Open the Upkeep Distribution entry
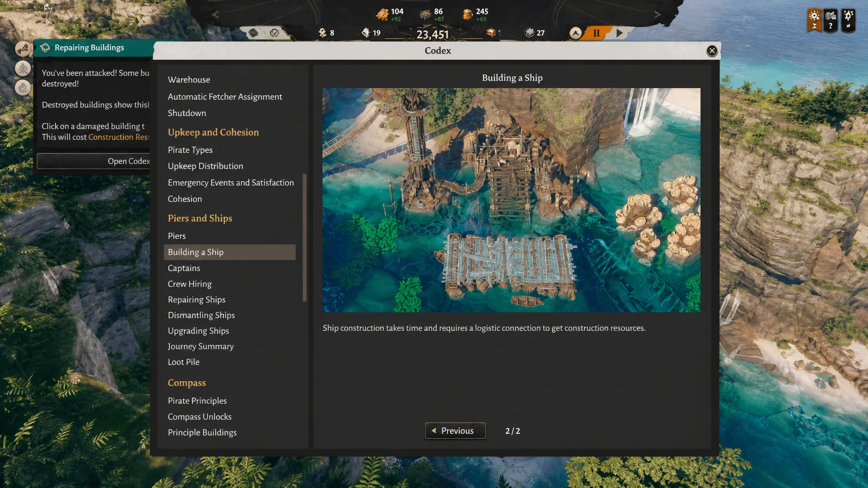This screenshot has width=868, height=488. [x=206, y=166]
